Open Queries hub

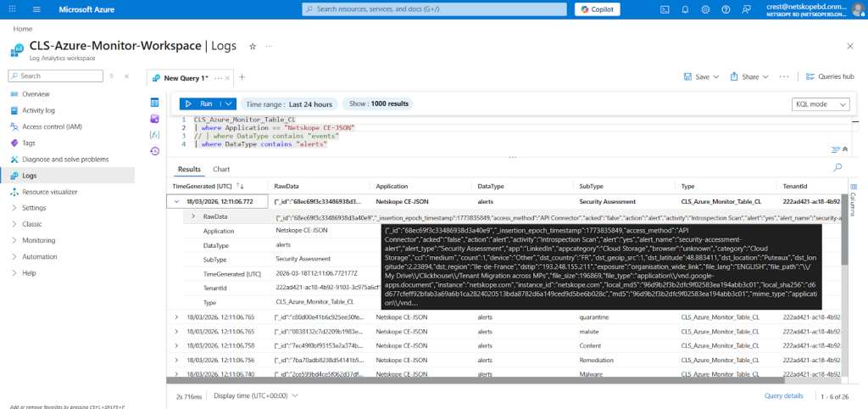(830, 77)
